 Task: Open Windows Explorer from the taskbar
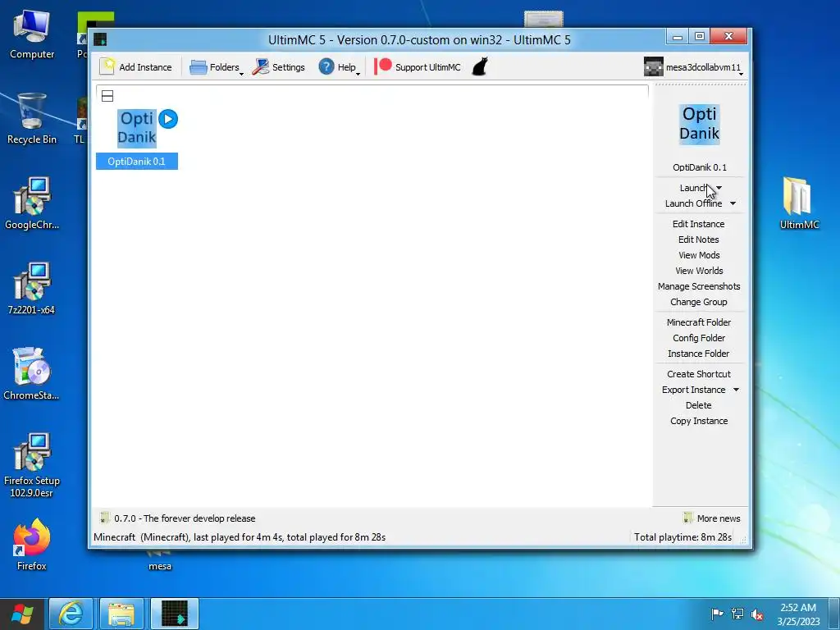pyautogui.click(x=121, y=614)
